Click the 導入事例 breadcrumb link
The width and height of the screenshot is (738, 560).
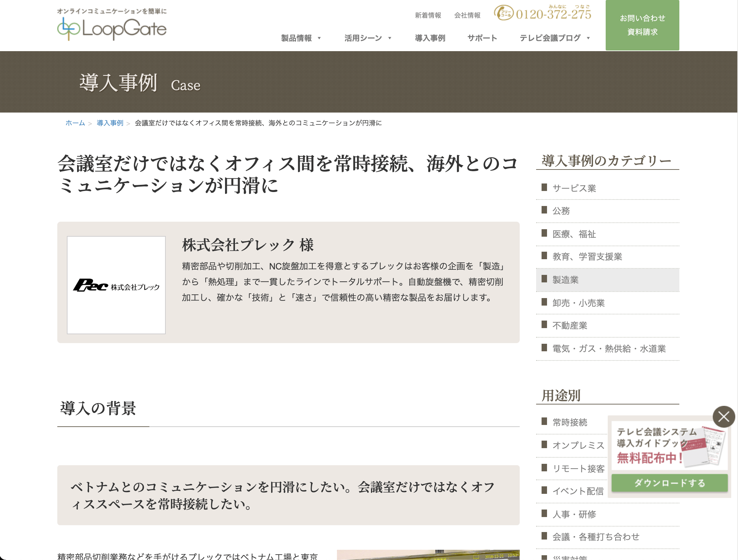tap(110, 123)
